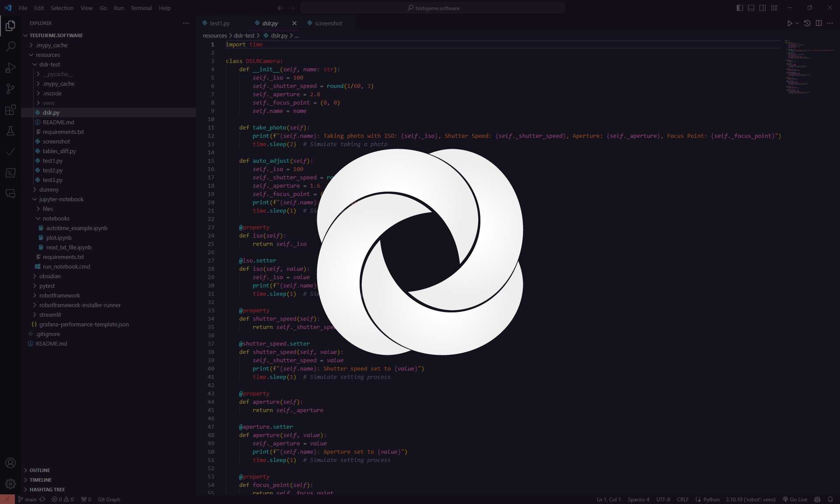
Task: Click Run Python File play button
Action: [x=790, y=23]
